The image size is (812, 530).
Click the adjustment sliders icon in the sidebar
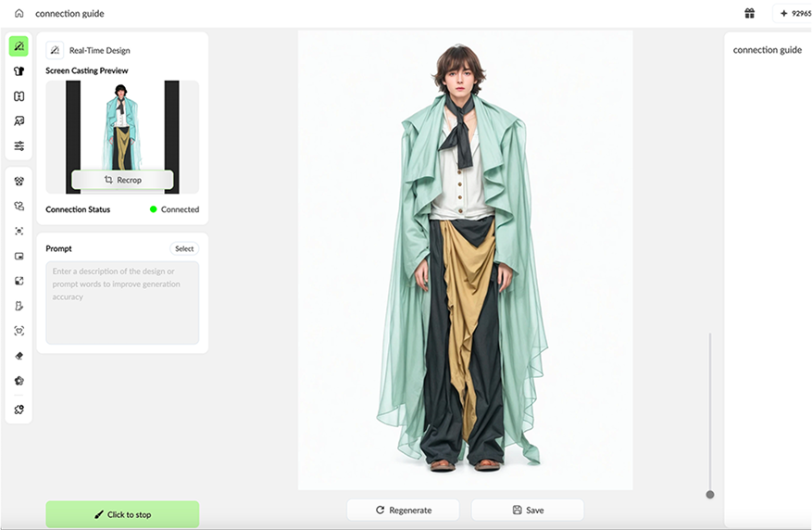[19, 146]
